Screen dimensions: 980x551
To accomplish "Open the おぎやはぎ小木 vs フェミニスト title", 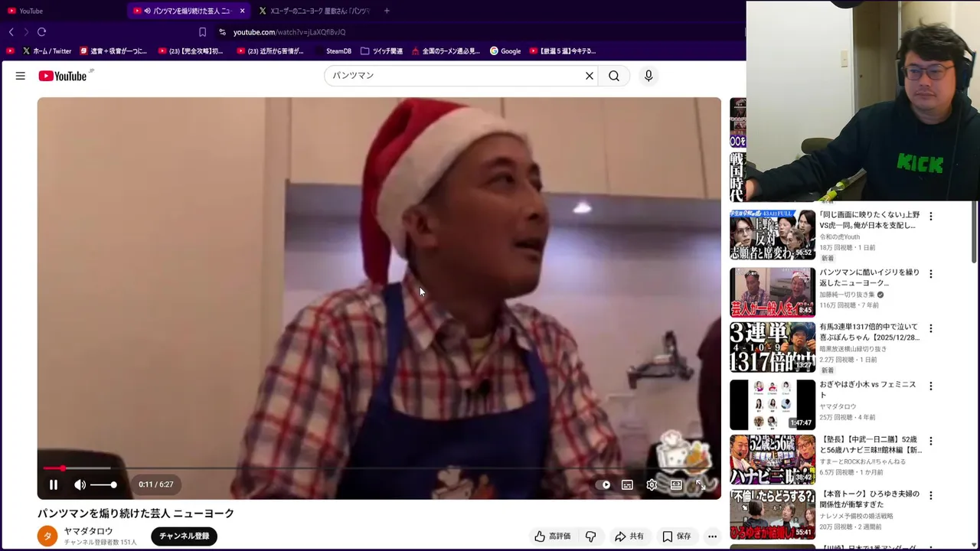I will coord(868,390).
